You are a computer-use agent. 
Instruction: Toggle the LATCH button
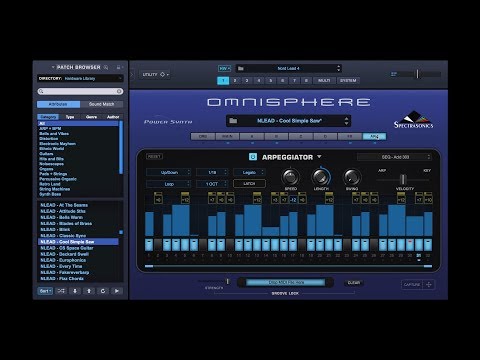coord(249,184)
